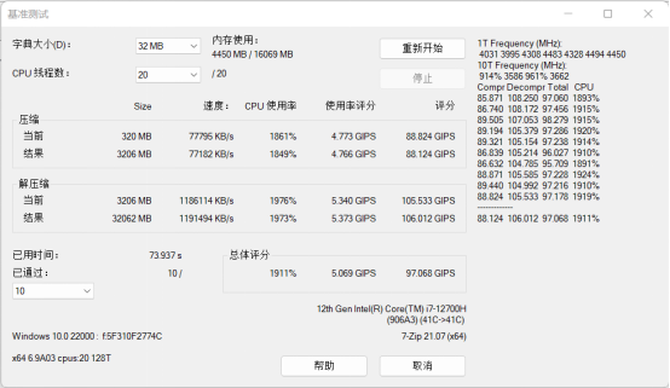Click the 重新开始 restart button
Viewport: 670px width, 388px height.
(422, 48)
